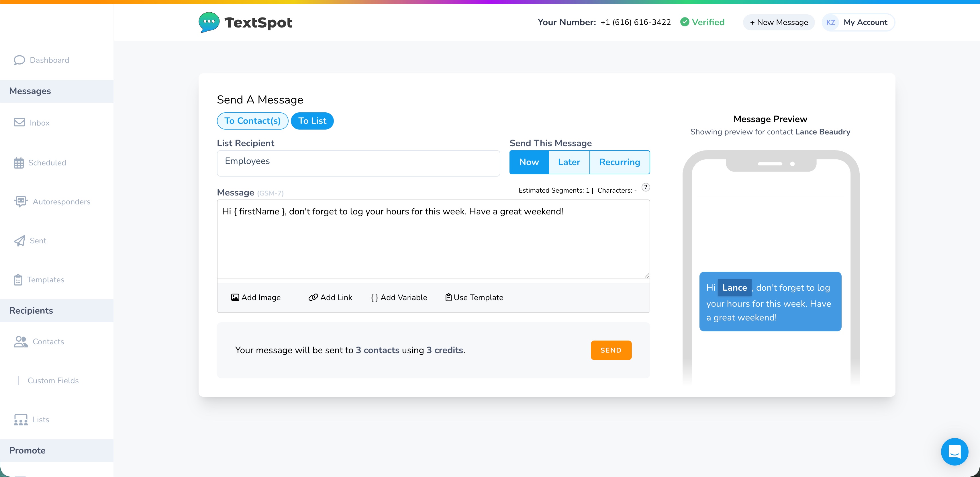Screen dimensions: 980x477
Task: Open Autoresponders in the sidebar
Action: coord(61,202)
